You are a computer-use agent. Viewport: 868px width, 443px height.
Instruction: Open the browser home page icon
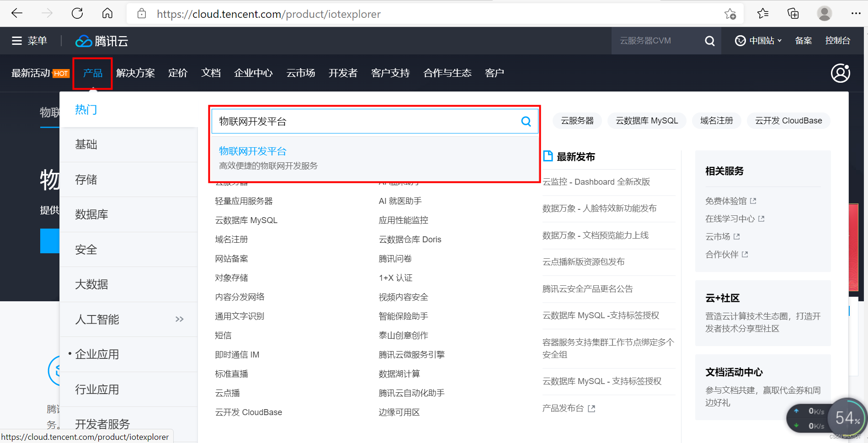point(107,14)
